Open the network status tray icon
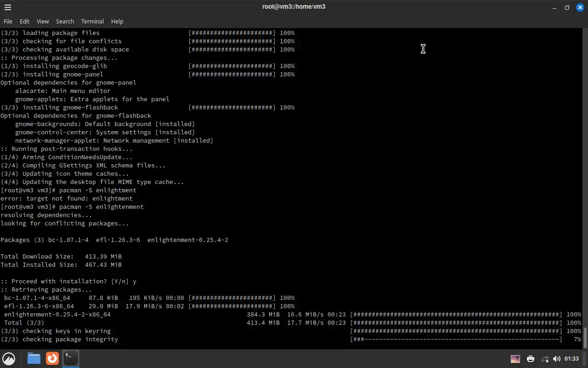 tap(545, 359)
